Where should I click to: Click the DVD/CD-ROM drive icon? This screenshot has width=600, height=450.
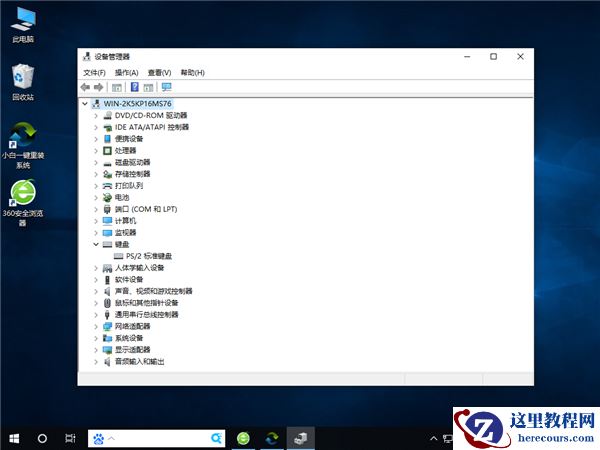[108, 116]
